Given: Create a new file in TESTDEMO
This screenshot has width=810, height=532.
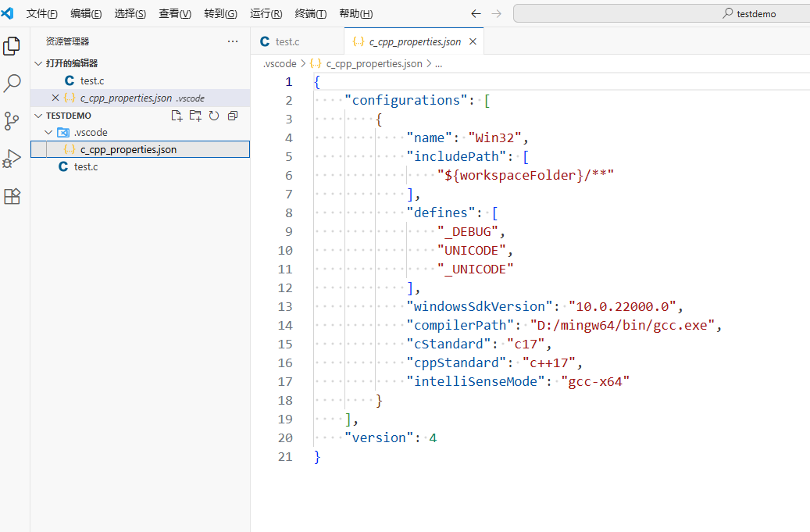Looking at the screenshot, I should coord(177,116).
